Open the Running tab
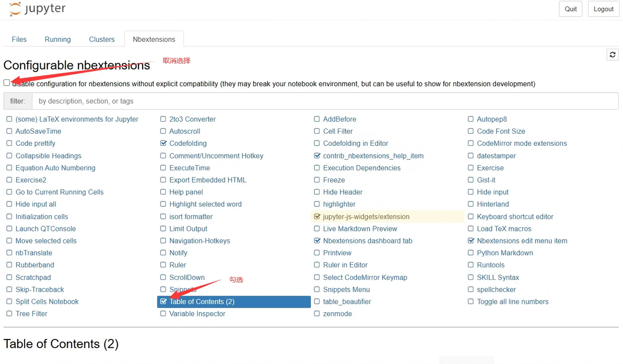Screen dimensions: 623x364 (57, 39)
